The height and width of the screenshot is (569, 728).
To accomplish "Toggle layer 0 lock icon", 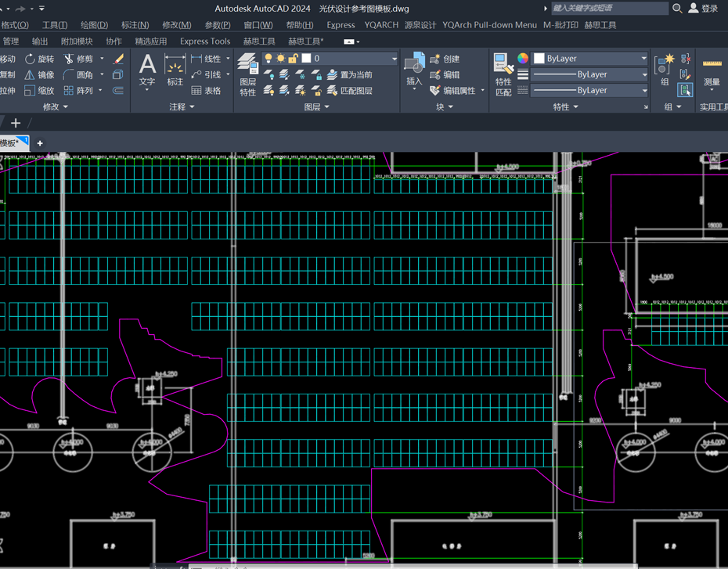I will (293, 58).
